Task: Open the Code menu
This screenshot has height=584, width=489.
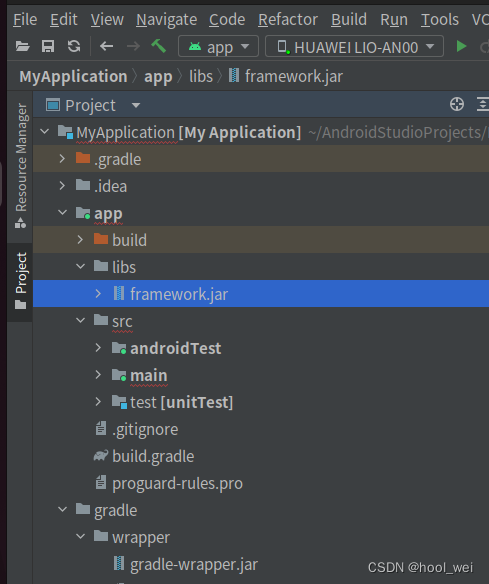Action: point(227,19)
